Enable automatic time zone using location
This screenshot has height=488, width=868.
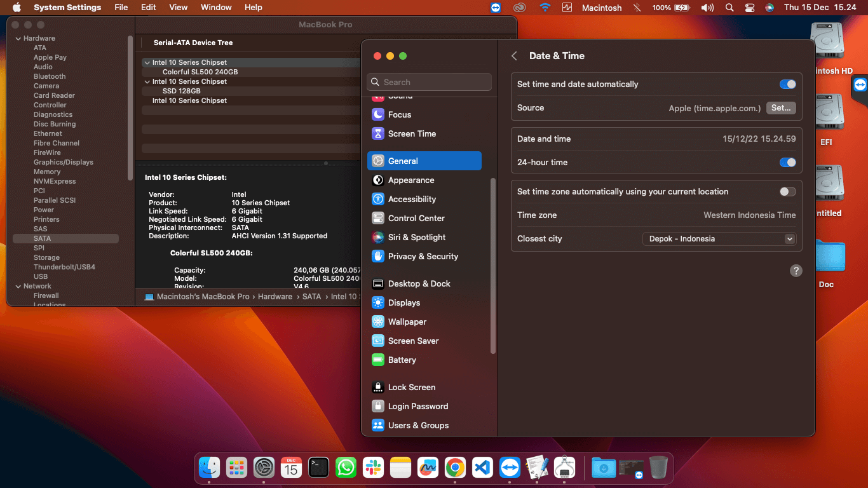(787, 191)
